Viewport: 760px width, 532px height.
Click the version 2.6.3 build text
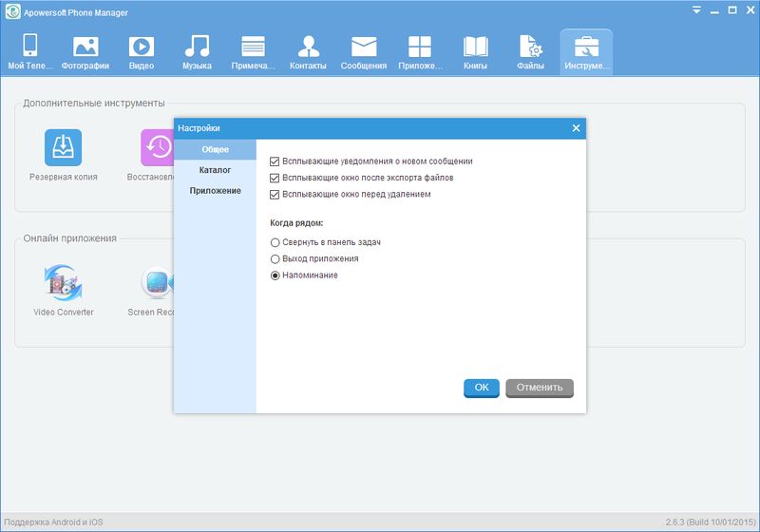click(x=711, y=522)
